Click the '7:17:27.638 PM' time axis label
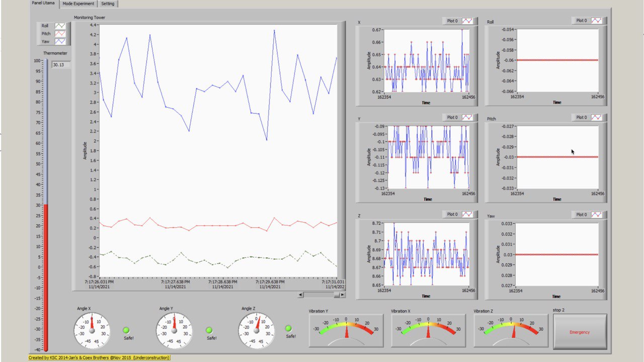644x362 pixels. click(x=175, y=282)
